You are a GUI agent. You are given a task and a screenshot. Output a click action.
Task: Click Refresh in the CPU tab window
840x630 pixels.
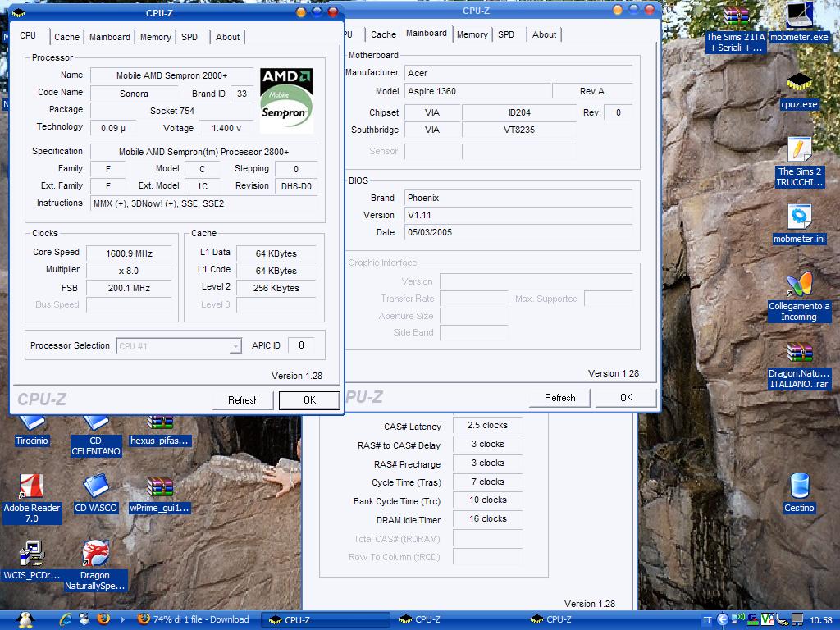(243, 400)
